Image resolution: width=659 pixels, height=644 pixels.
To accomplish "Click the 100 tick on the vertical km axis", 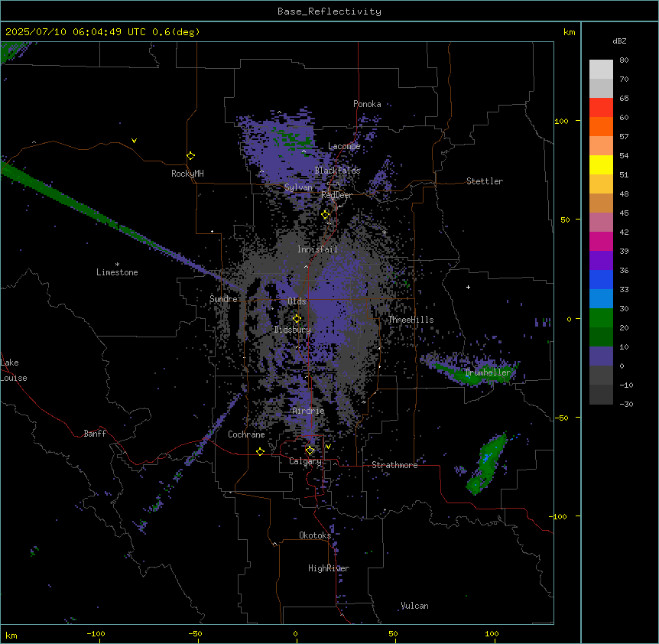I will pyautogui.click(x=561, y=121).
